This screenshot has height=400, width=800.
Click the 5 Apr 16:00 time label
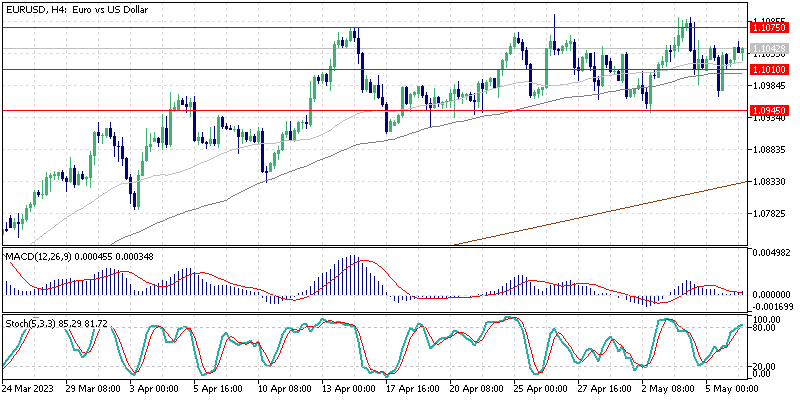click(x=219, y=387)
